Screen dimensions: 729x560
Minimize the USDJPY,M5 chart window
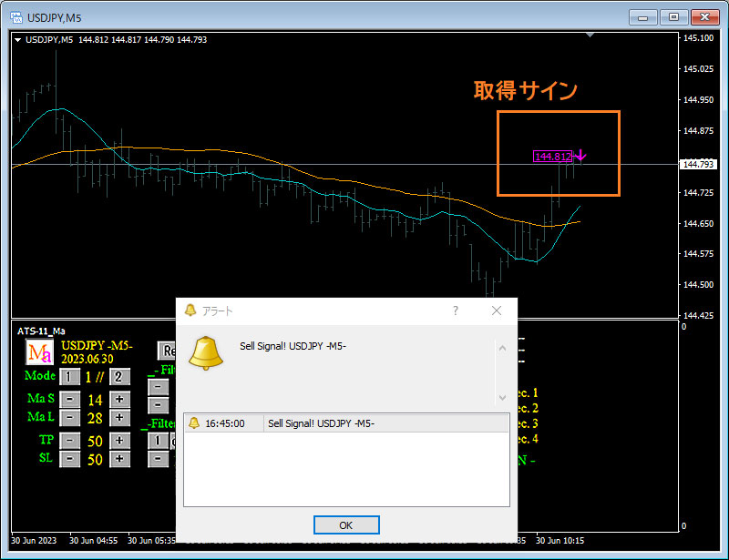click(643, 17)
